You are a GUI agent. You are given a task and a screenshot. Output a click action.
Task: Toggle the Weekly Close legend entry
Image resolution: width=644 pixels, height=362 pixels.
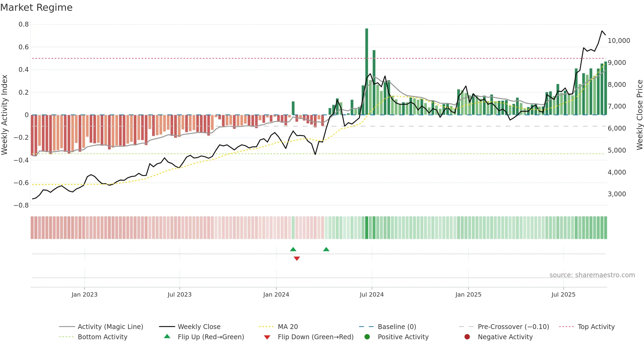pyautogui.click(x=190, y=327)
